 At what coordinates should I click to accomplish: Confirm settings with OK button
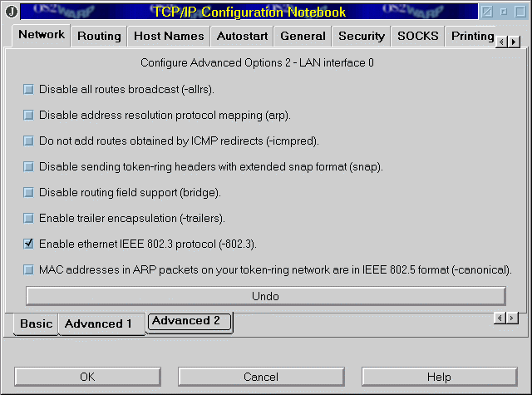[x=87, y=377]
